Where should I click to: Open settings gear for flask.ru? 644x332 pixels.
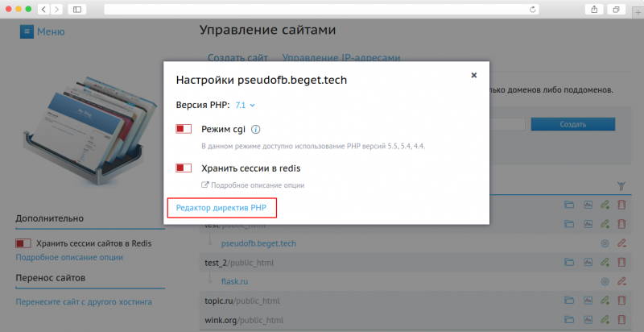coord(605,281)
